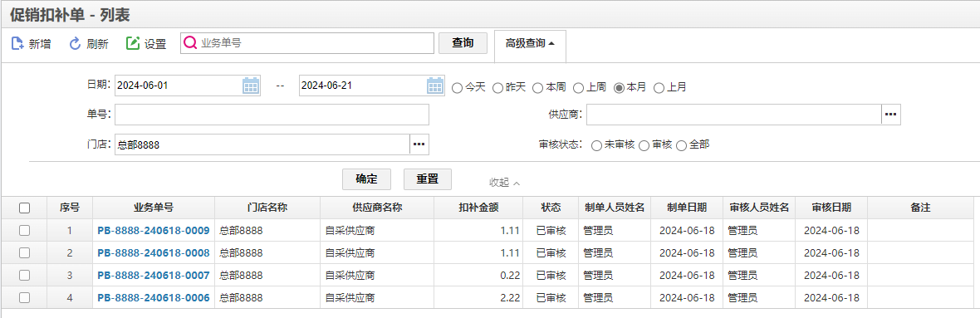Click the 业务单号 column header
The image size is (980, 318).
[x=153, y=208]
